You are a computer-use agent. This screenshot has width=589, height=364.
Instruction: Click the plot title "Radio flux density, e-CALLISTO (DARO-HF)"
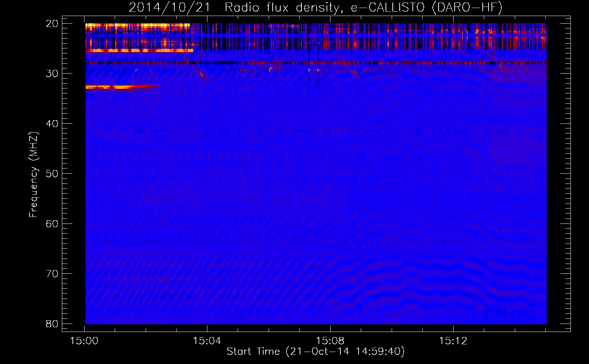tap(363, 7)
